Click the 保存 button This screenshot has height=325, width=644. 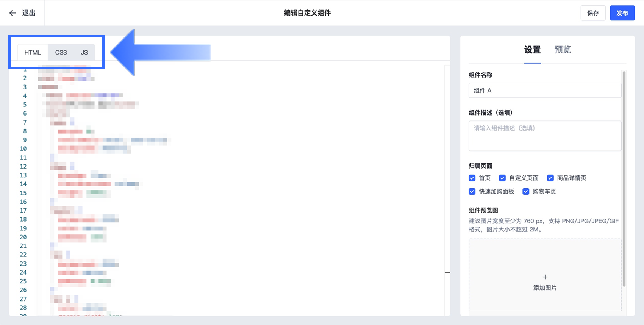593,13
